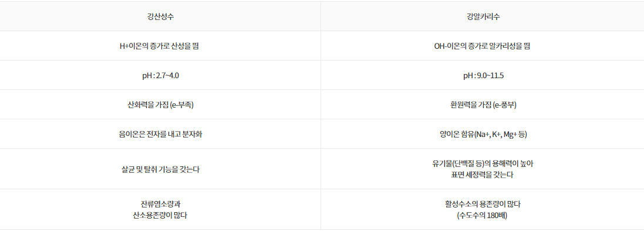Select the 살균 및 탈취 기능을 갖는다 text

(160, 169)
